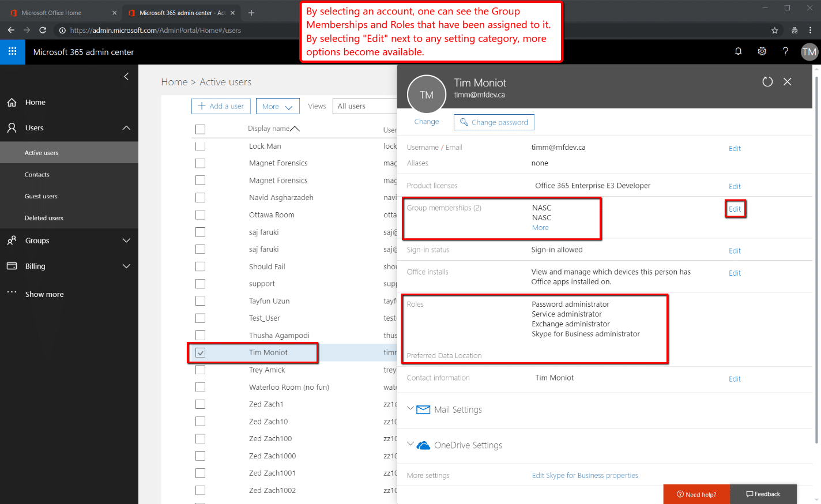Image resolution: width=821 pixels, height=504 pixels.
Task: Open the More dropdown button
Action: click(278, 106)
